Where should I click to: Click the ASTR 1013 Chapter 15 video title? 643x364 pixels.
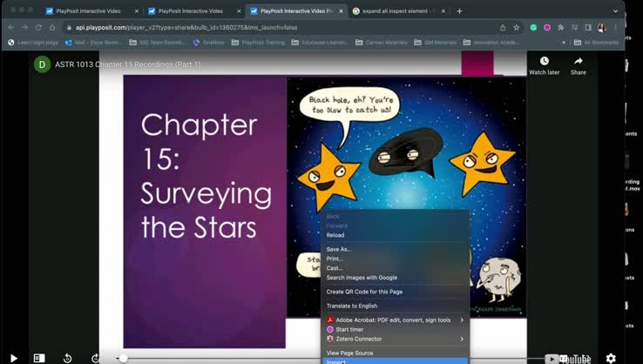[x=129, y=64]
